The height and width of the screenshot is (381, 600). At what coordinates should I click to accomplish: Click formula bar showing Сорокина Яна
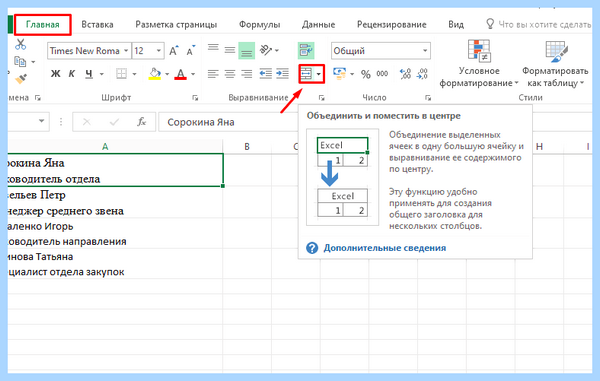[x=228, y=122]
